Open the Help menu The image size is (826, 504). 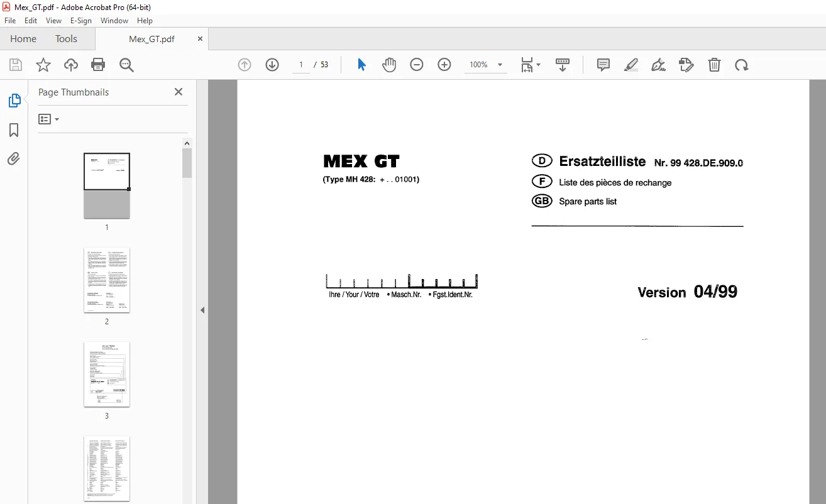[145, 21]
